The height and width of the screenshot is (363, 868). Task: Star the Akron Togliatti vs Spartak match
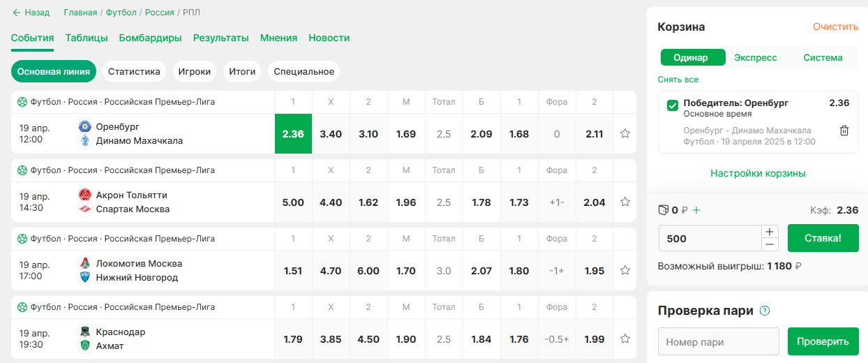tap(625, 202)
